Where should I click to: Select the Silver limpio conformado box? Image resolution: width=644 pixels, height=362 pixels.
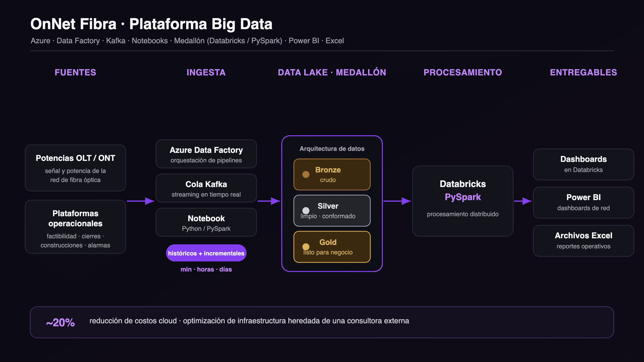pos(332,211)
